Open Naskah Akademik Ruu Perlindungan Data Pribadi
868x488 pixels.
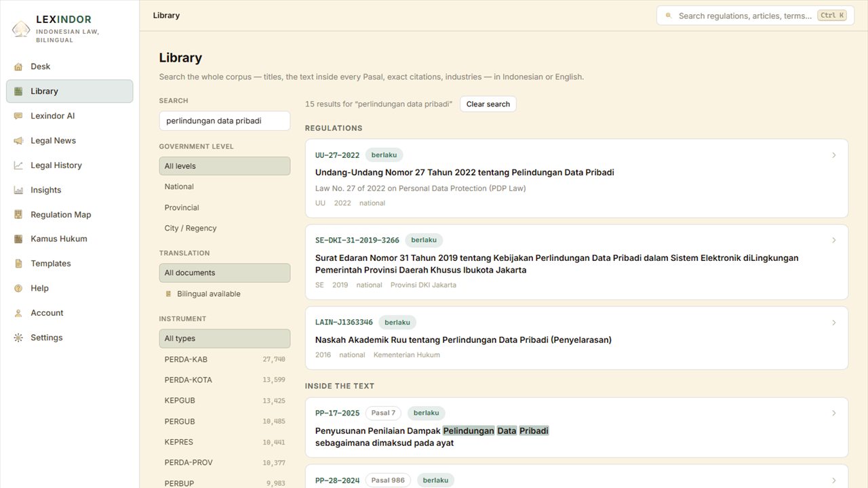click(463, 340)
